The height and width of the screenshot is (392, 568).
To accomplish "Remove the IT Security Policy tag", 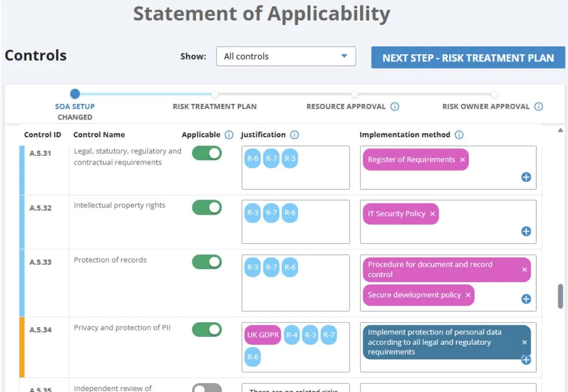I will tap(433, 214).
